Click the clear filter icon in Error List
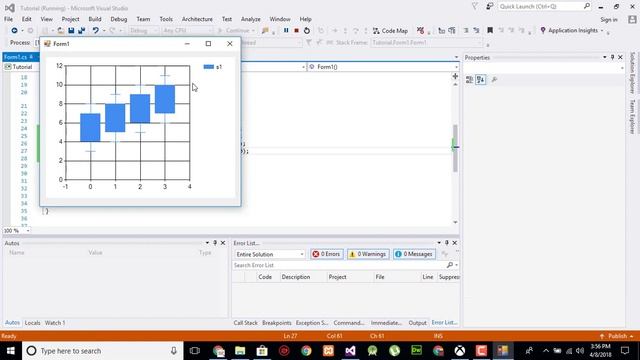The image size is (640, 360). tap(445, 254)
